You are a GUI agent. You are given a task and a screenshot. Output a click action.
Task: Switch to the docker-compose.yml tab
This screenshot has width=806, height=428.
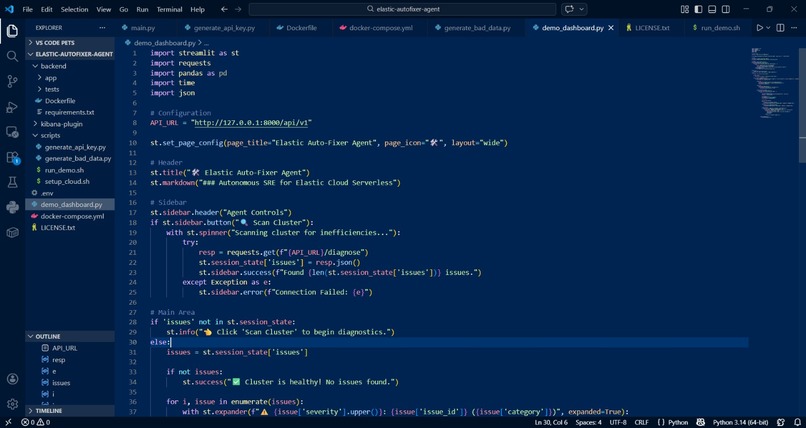[380, 28]
